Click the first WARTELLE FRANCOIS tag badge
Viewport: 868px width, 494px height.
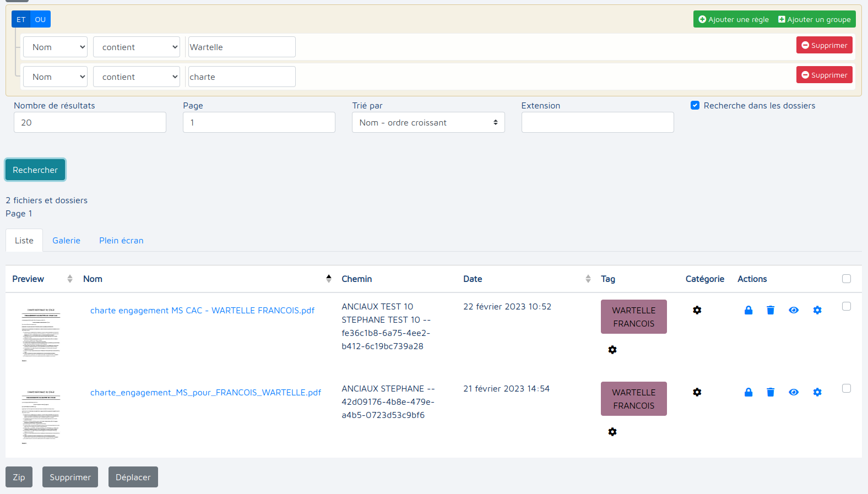[x=633, y=317]
